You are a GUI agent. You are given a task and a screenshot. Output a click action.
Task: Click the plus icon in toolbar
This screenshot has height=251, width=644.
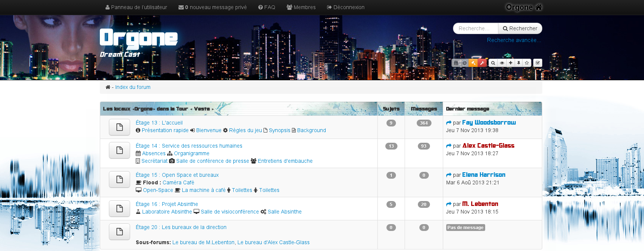click(x=511, y=63)
